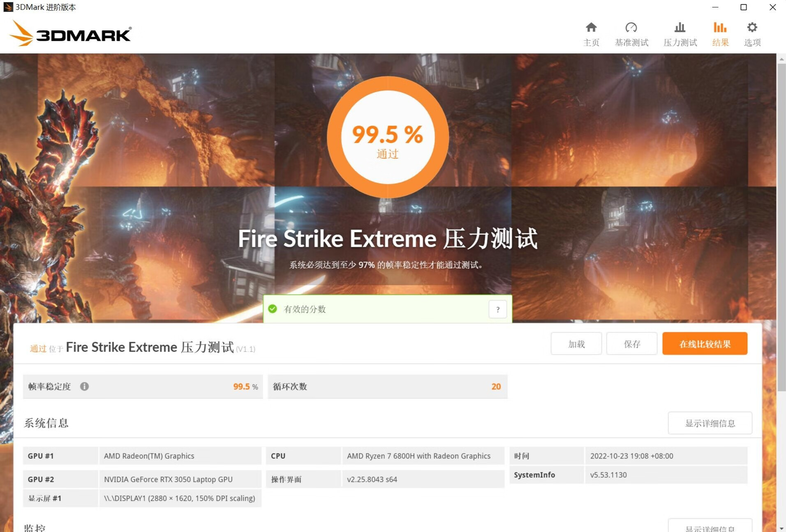Image resolution: width=786 pixels, height=532 pixels.
Task: Click the scrollbar down arrow
Action: coord(781,527)
